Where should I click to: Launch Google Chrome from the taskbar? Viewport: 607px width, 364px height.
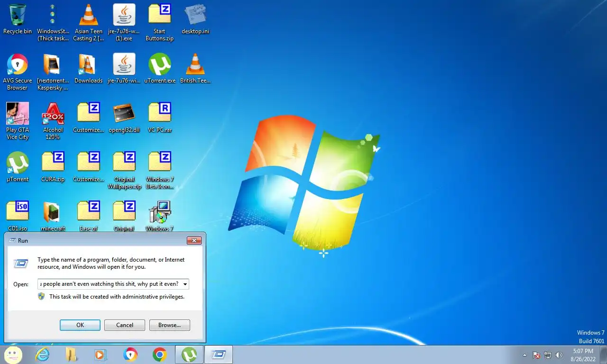[x=159, y=355]
